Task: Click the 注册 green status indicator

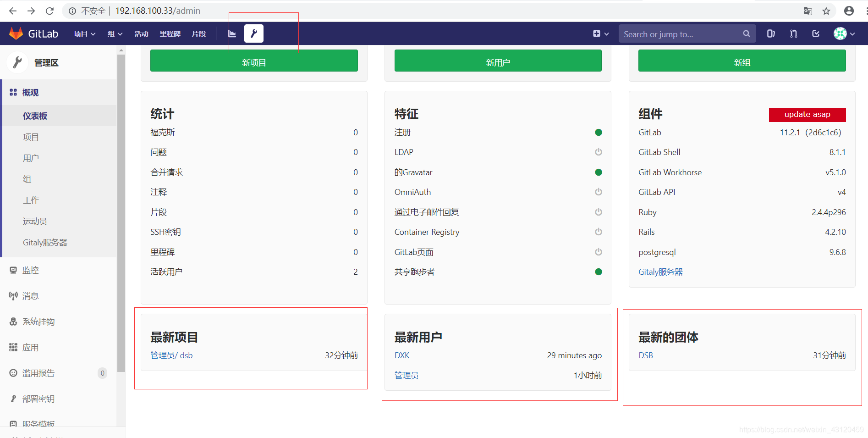Action: coord(598,133)
